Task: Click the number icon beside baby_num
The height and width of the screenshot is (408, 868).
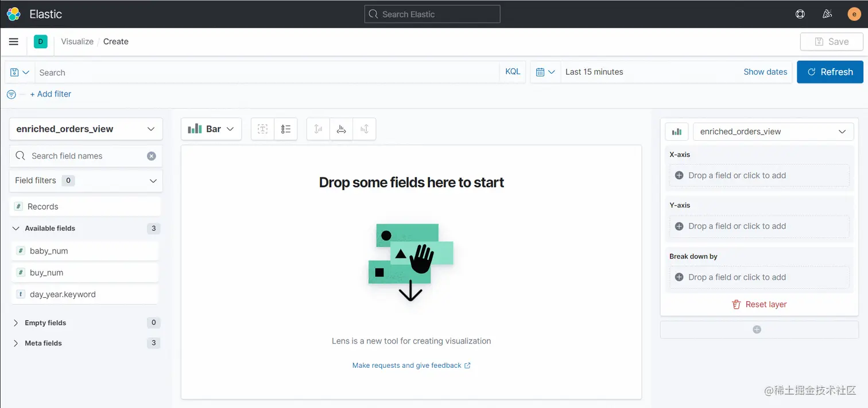Action: (21, 251)
